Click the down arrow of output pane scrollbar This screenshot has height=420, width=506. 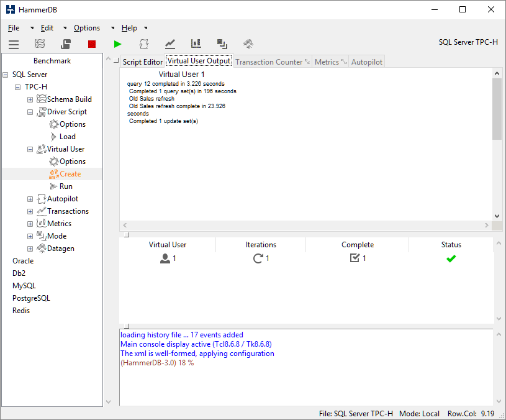(x=497, y=216)
